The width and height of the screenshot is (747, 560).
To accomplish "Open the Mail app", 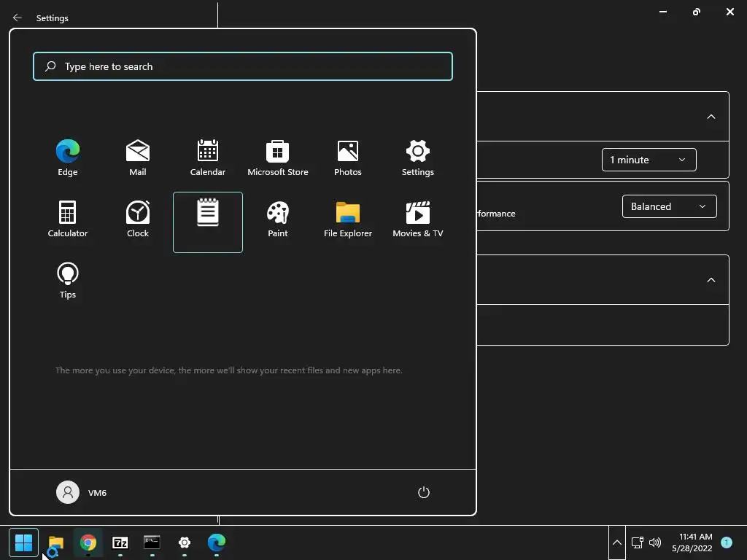I will [x=138, y=157].
